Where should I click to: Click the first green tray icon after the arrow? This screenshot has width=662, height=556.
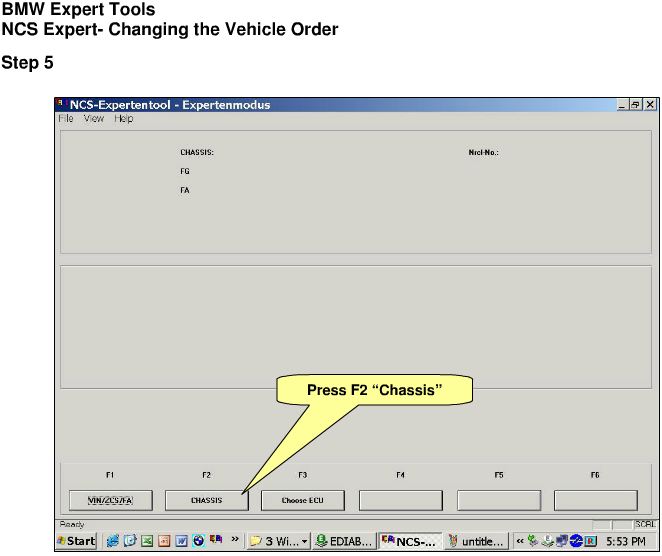pyautogui.click(x=533, y=540)
